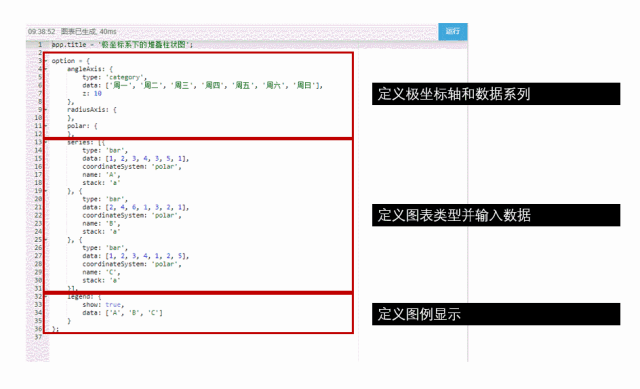The image size is (640, 389).
Task: Click type: 'bar' on line 26
Action: 105,248
